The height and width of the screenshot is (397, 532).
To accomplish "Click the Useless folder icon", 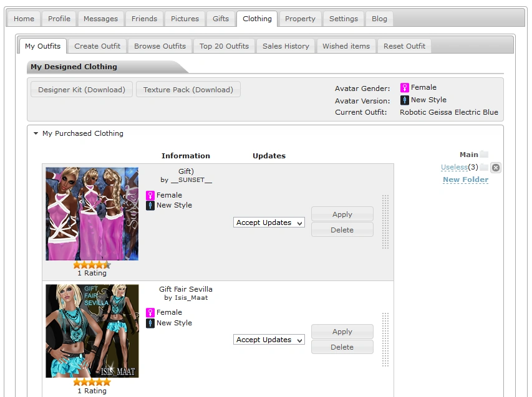I will pos(484,167).
